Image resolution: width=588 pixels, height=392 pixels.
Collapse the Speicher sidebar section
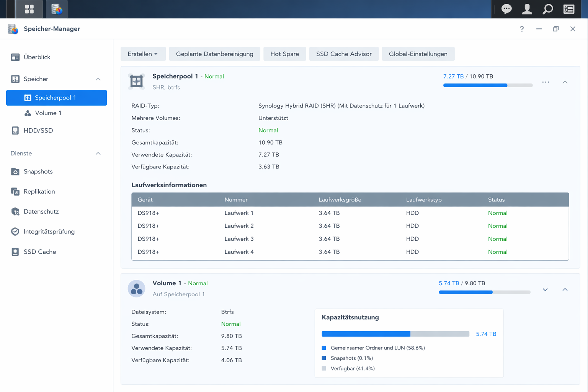coord(98,79)
